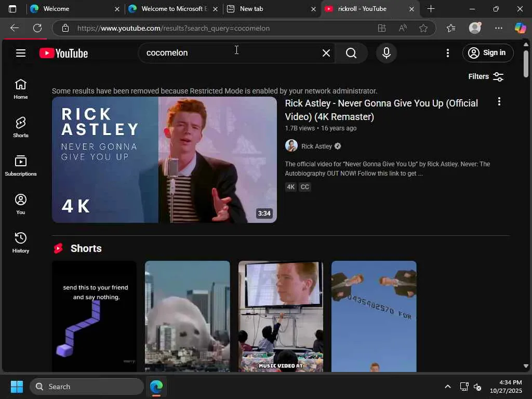Click the Sign in button
This screenshot has height=399, width=532.
coord(487,53)
